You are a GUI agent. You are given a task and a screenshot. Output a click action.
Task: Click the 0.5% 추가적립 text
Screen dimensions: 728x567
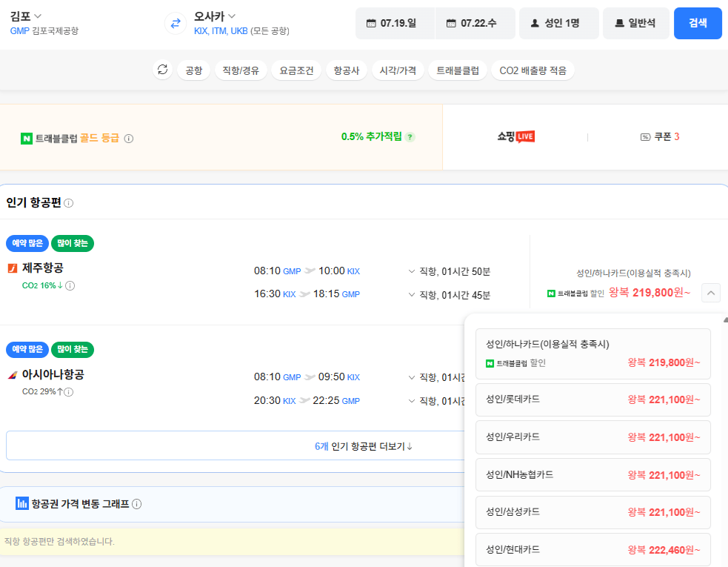tap(372, 136)
